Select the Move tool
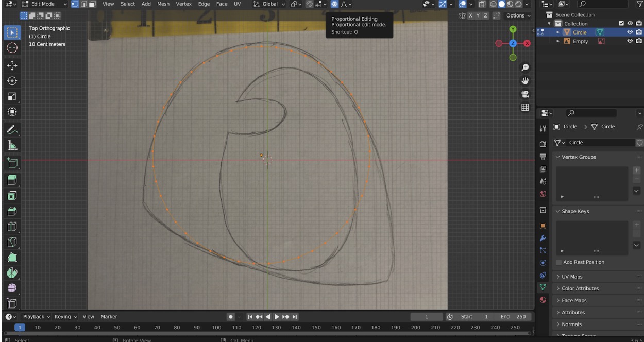This screenshot has height=342, width=644. pos(13,65)
